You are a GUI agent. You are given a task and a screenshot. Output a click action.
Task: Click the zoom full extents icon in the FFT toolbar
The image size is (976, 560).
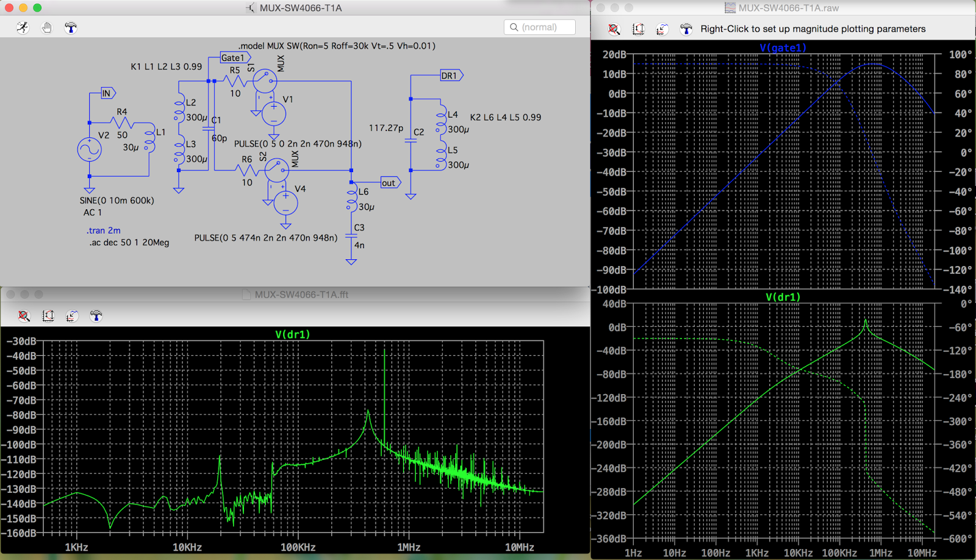point(48,315)
